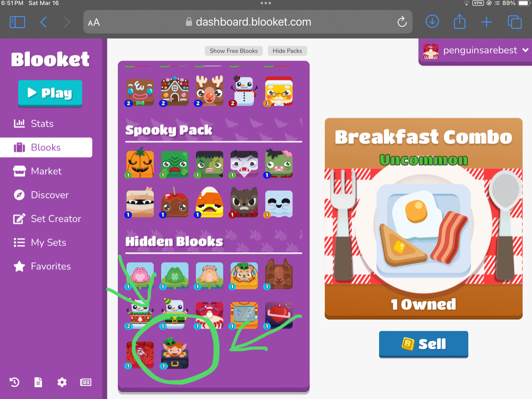Reload the page with refresh icon

coord(402,22)
